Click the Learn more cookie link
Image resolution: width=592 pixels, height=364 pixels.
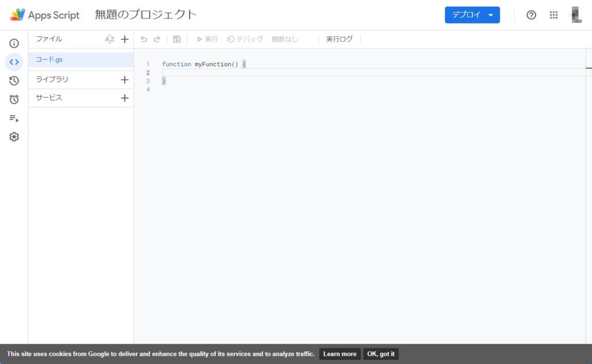click(339, 354)
